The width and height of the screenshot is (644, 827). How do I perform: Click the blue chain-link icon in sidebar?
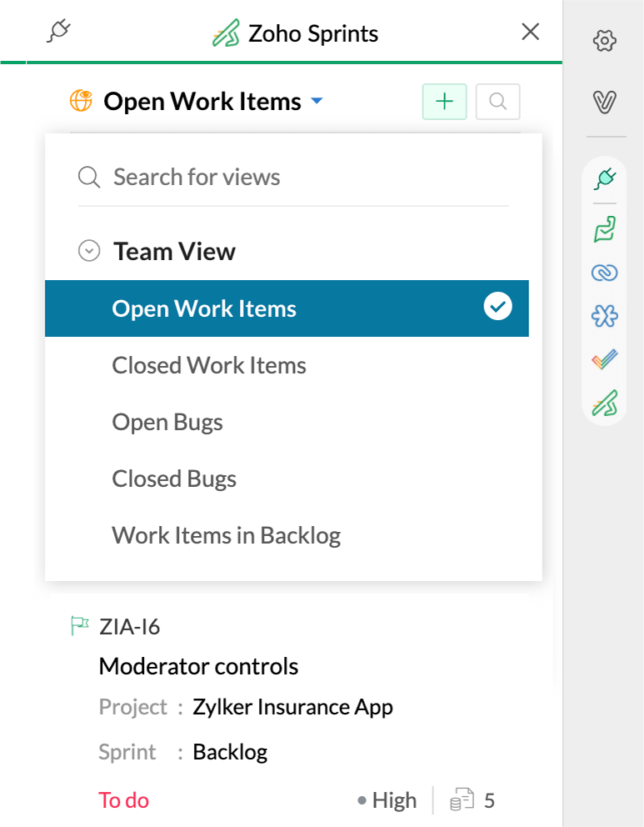tap(604, 273)
